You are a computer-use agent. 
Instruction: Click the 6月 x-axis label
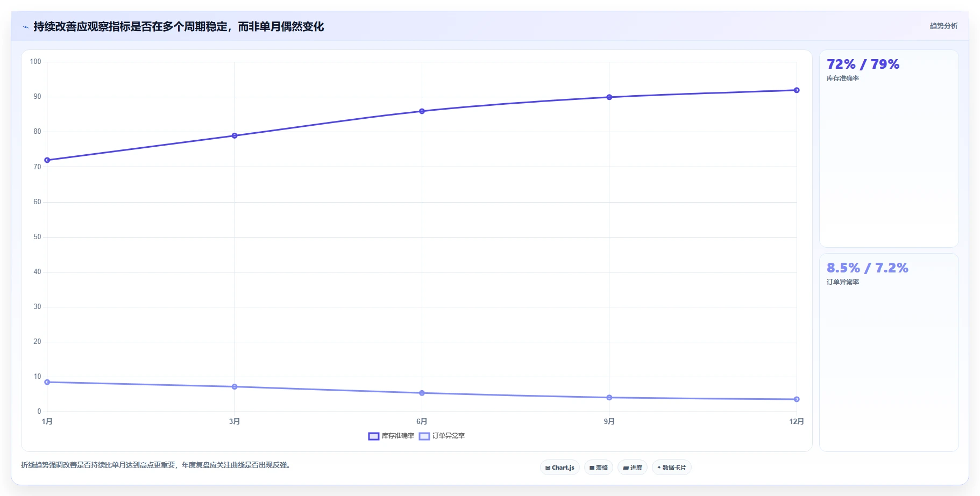422,421
